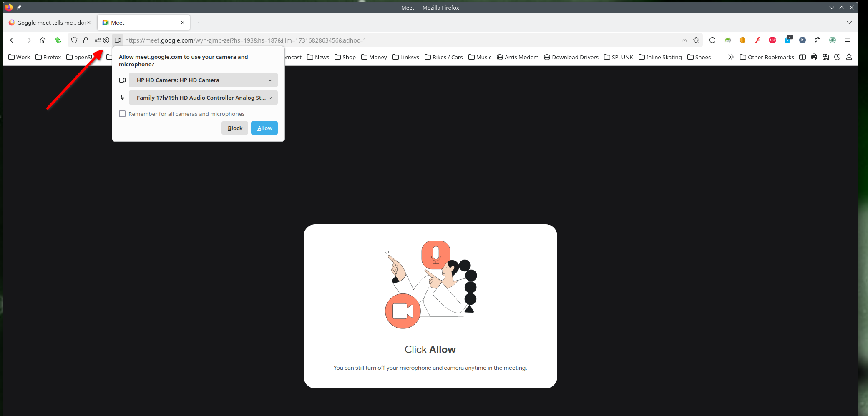
Task: Open the SPLUNK bookmarks folder
Action: click(x=618, y=57)
